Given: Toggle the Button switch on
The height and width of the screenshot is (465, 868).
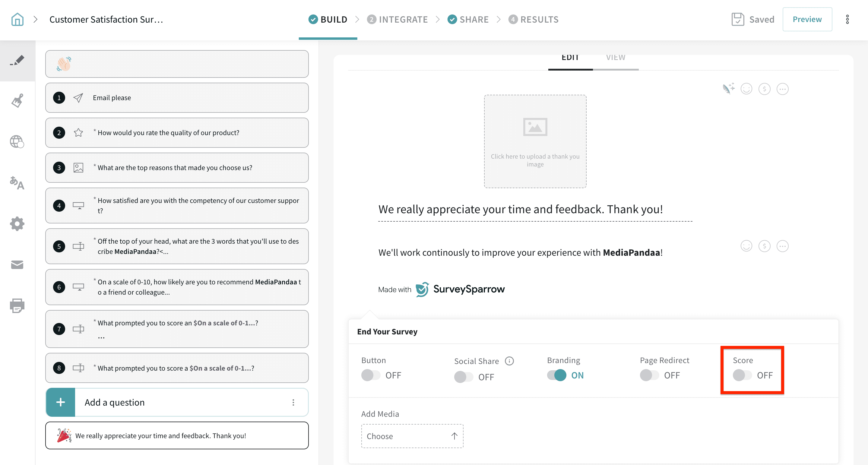Looking at the screenshot, I should [x=371, y=375].
